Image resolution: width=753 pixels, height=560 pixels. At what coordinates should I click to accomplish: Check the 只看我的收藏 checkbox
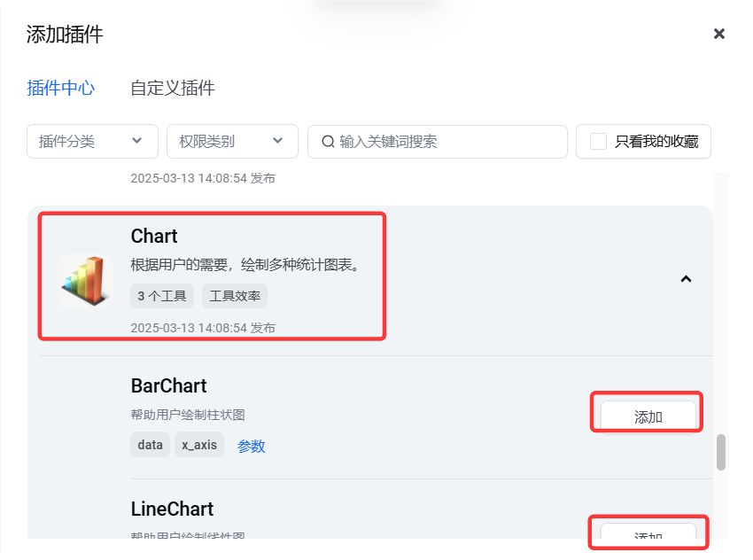point(598,142)
